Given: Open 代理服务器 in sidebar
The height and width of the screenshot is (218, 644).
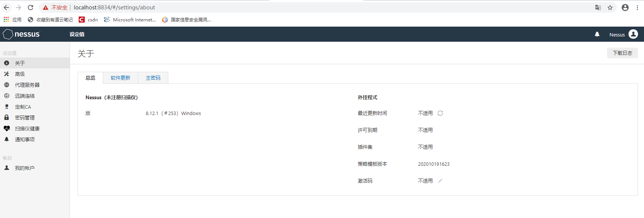Looking at the screenshot, I should (35, 85).
